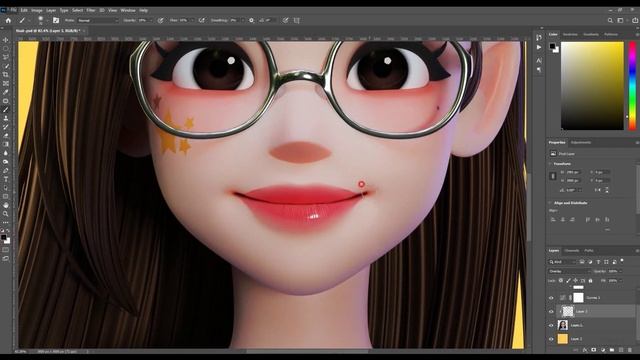This screenshot has height=360, width=640.
Task: Click the Home icon in options bar
Action: tap(8, 20)
